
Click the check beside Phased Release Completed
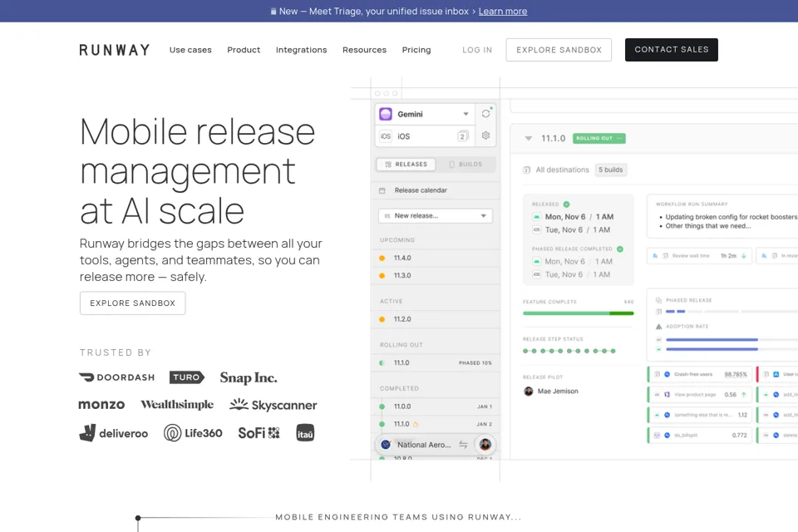click(620, 249)
